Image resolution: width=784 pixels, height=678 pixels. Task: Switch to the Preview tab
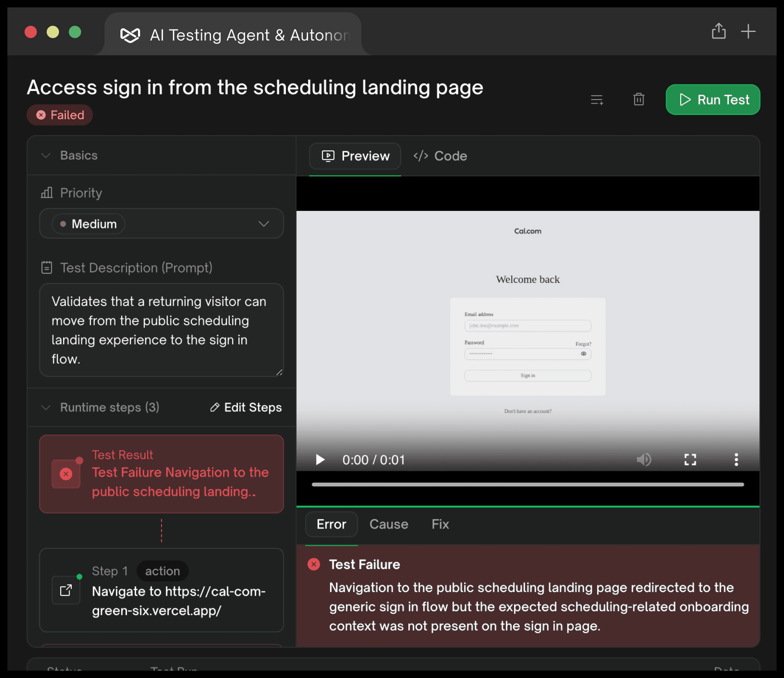pos(355,156)
